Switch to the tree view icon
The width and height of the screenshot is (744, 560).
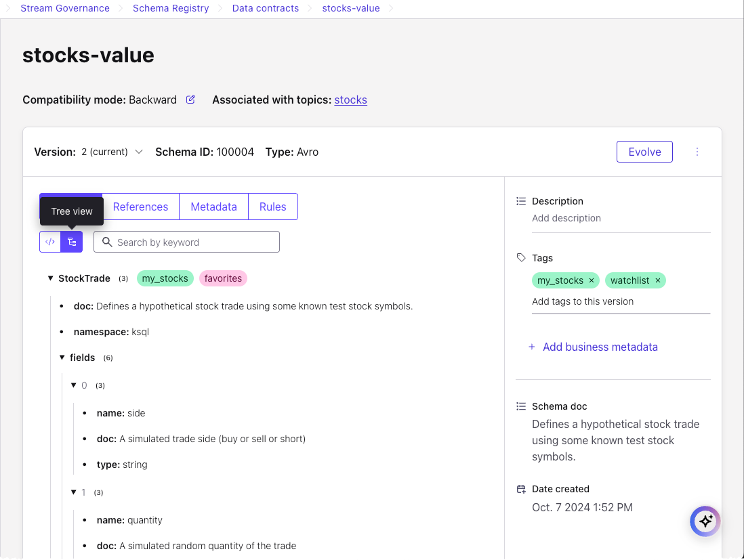[72, 242]
